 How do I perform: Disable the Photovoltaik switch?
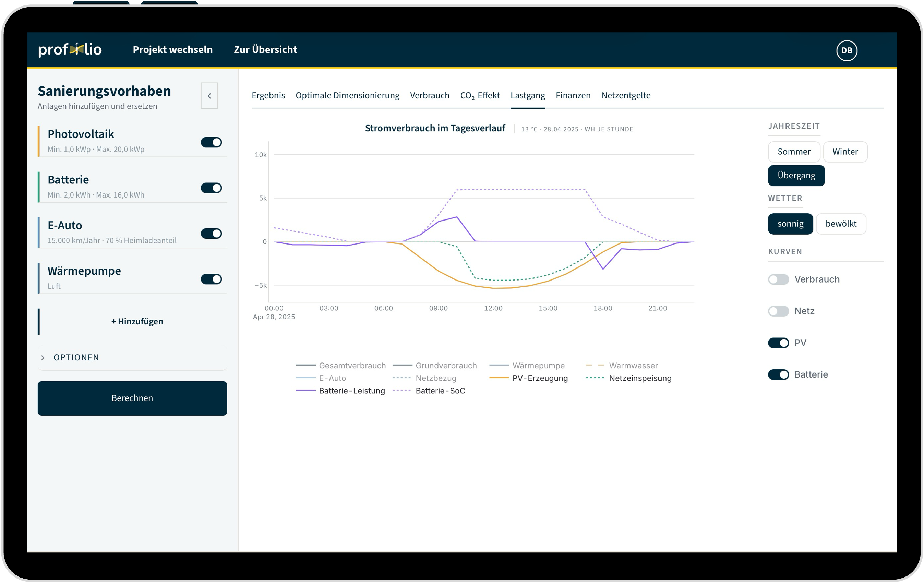(211, 142)
